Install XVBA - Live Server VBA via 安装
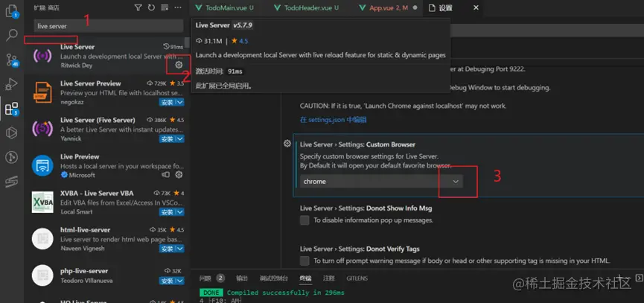 point(168,212)
